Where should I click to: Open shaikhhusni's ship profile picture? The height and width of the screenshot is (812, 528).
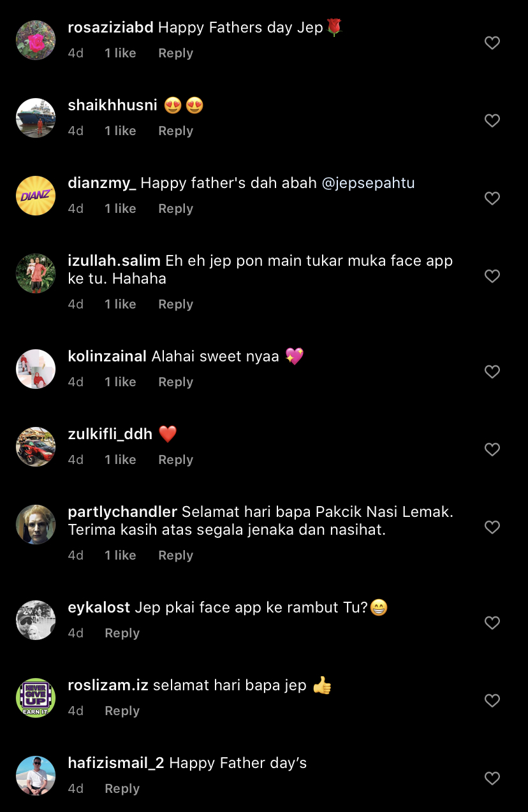coord(36,118)
